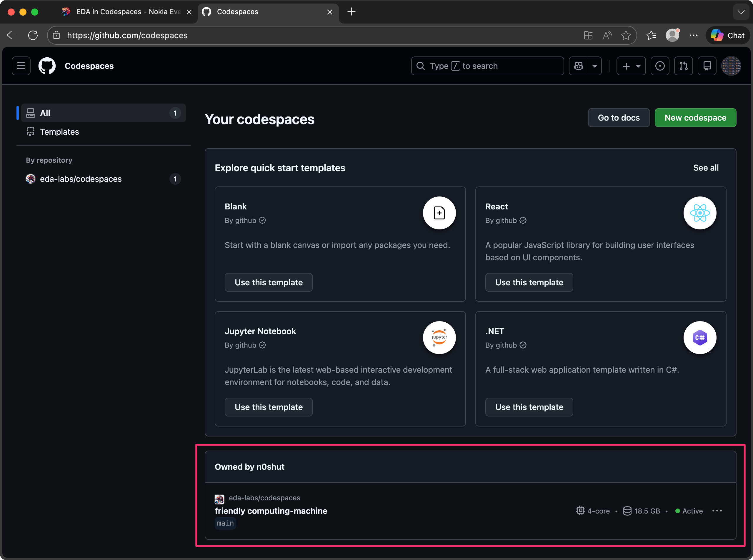The width and height of the screenshot is (753, 560).
Task: Open the Issues icon in header
Action: tap(659, 66)
